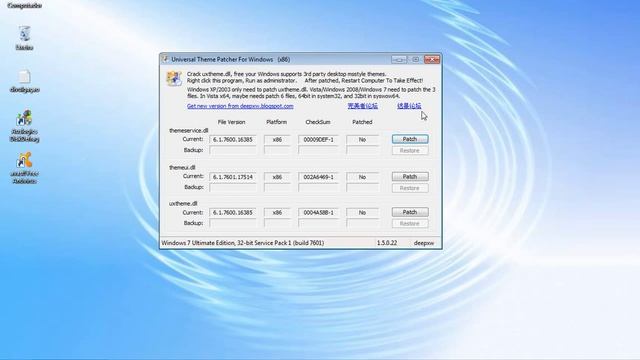Patch the themeservice.dll file
640x360 pixels.
(x=410, y=139)
